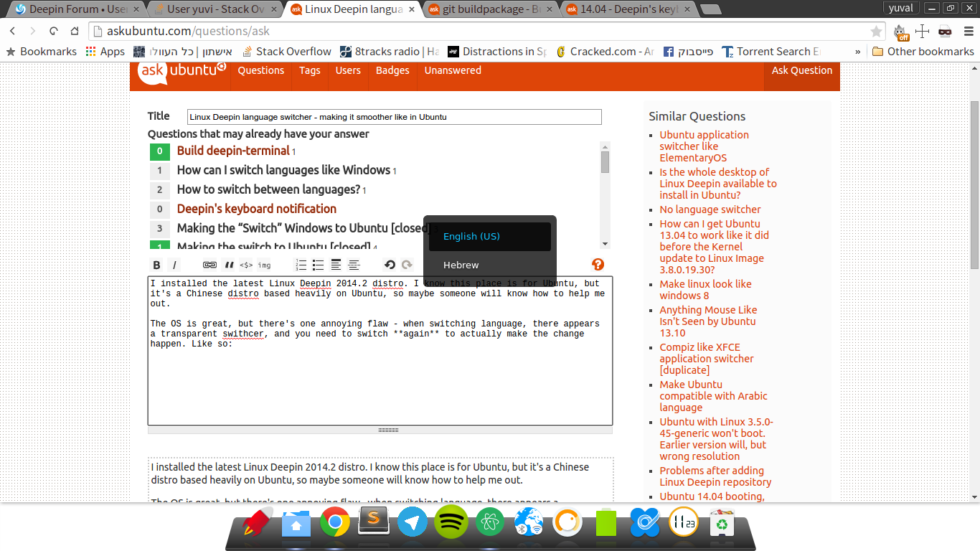Open the Ask Ubuntu logo home link
Image resolution: width=980 pixels, height=551 pixels.
point(182,72)
